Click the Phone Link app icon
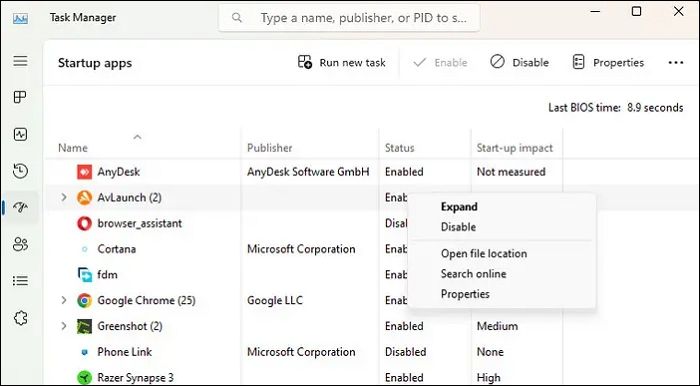The height and width of the screenshot is (386, 700). point(84,352)
